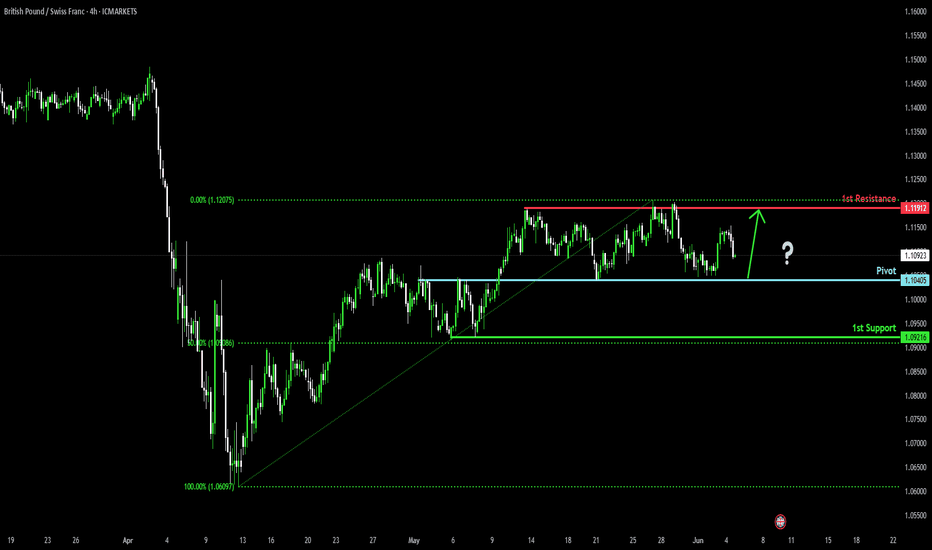
Task: Click the Fibonacci 50.00% level label
Action: (x=210, y=343)
